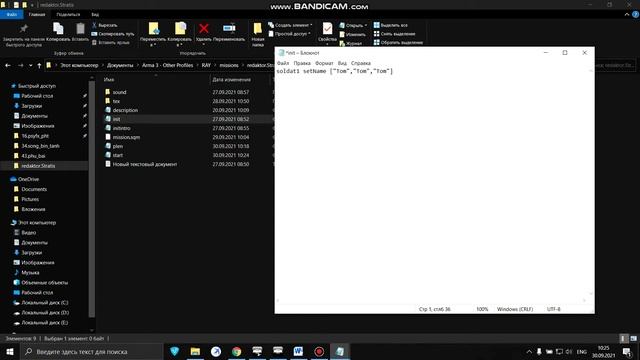Image resolution: width=640 pixels, height=360 pixels.
Task: Collapse the Explorer ribbon with chevron
Action: [627, 14]
